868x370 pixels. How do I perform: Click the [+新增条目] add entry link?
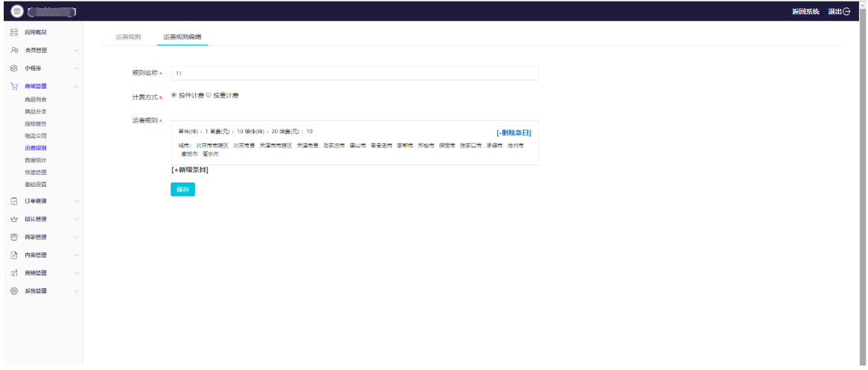(x=190, y=170)
